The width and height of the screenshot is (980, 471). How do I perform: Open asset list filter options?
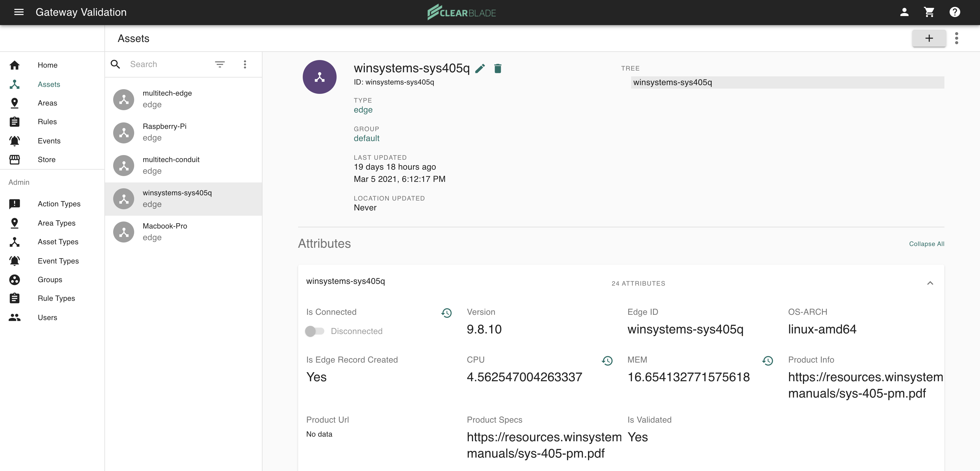220,64
